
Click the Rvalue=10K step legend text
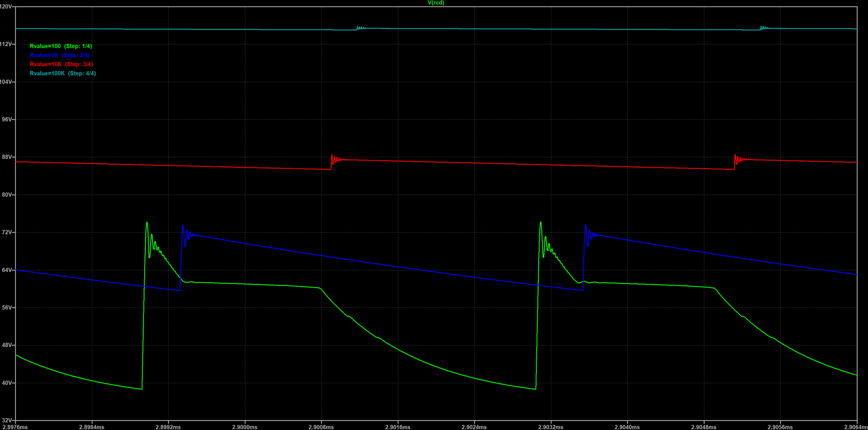tap(61, 64)
